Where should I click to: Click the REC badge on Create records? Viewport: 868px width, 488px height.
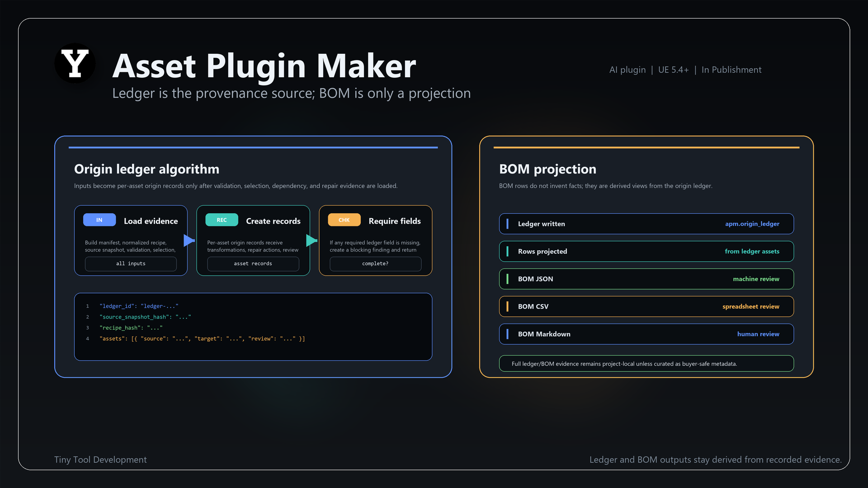222,220
